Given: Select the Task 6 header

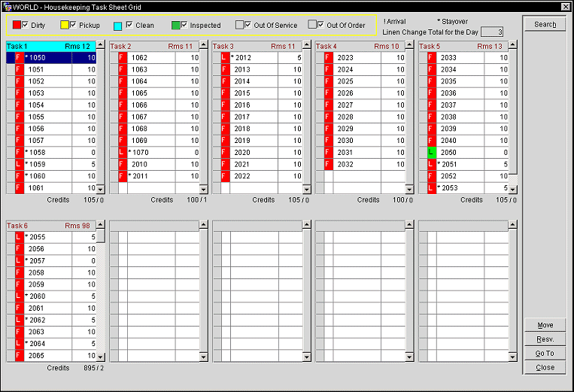Looking at the screenshot, I should (49, 226).
